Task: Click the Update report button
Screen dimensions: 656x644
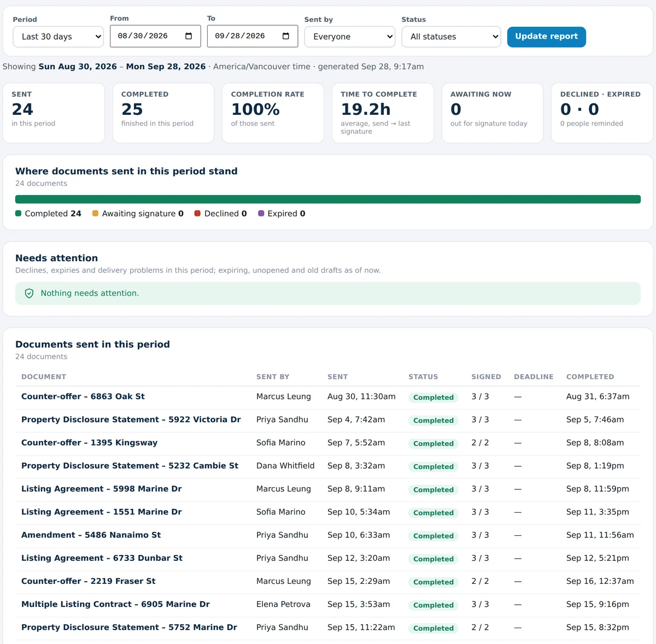Action: coord(547,37)
